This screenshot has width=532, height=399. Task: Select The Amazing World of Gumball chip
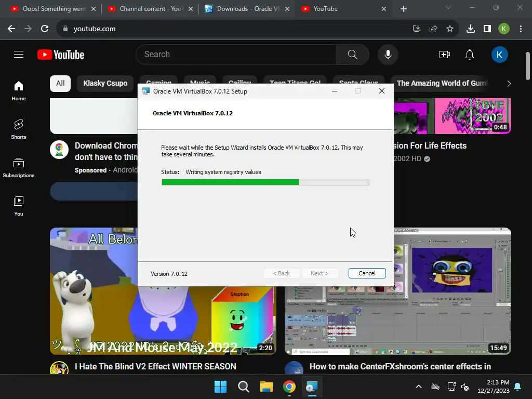(442, 84)
